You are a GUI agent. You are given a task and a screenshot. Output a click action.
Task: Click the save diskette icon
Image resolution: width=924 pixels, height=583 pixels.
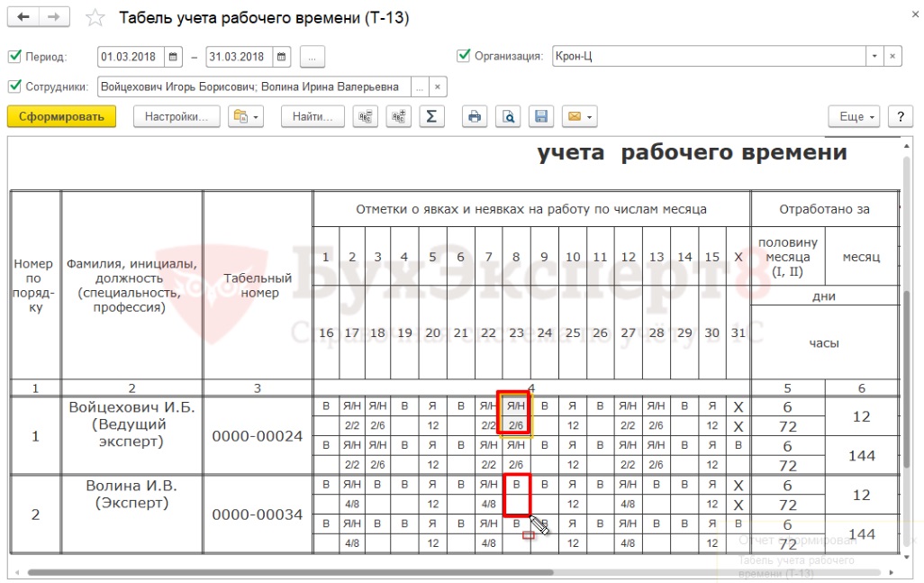(x=541, y=116)
